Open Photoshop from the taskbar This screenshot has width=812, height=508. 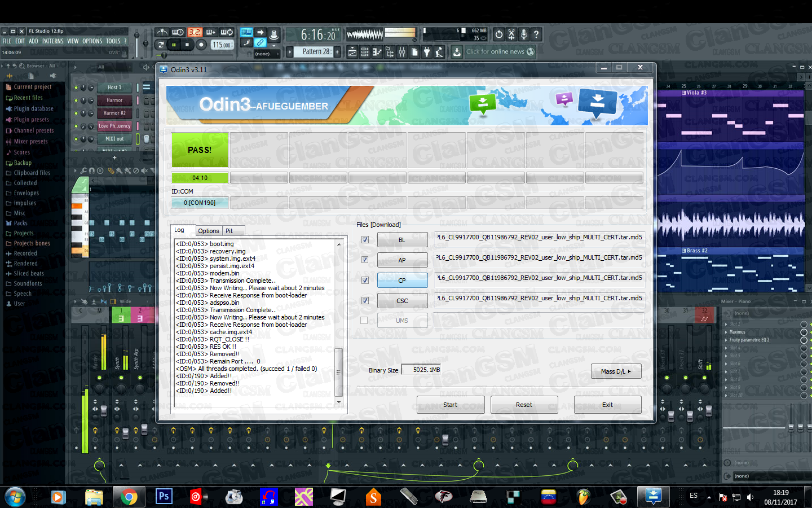164,497
